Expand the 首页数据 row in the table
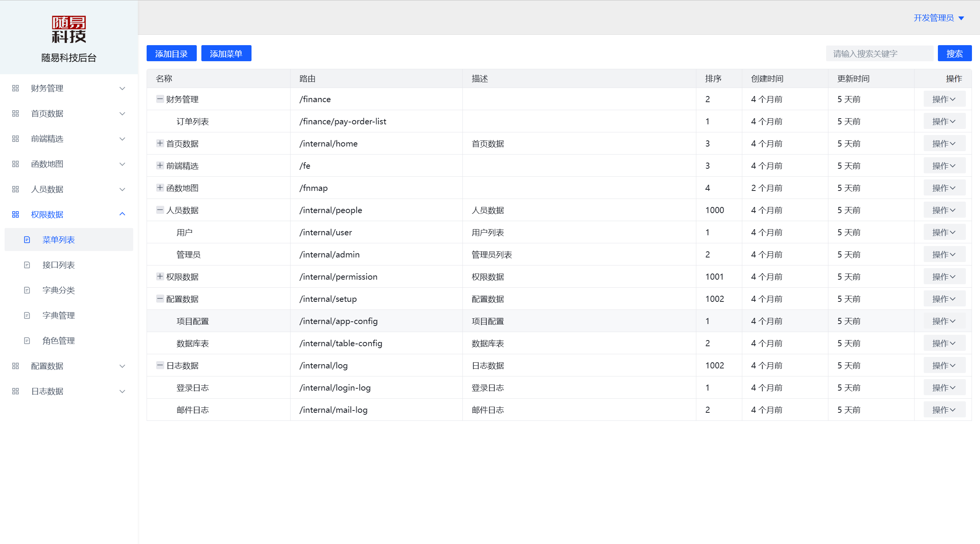This screenshot has height=544, width=980. click(160, 143)
